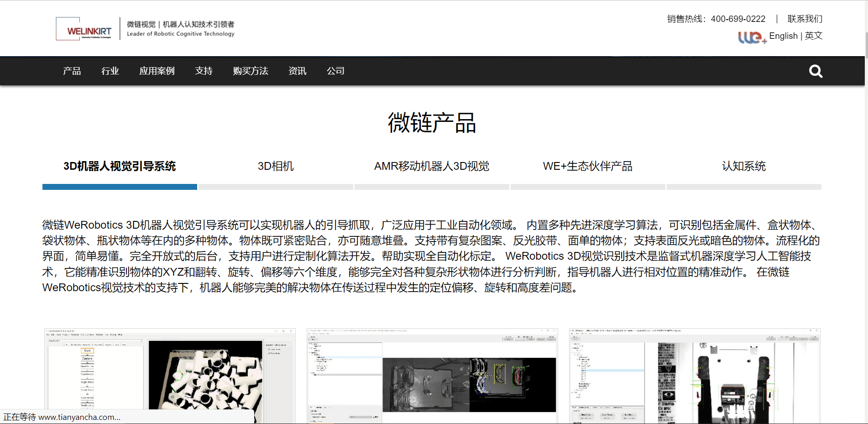Switch language via English | 英文 link
This screenshot has height=424, width=868.
[795, 36]
